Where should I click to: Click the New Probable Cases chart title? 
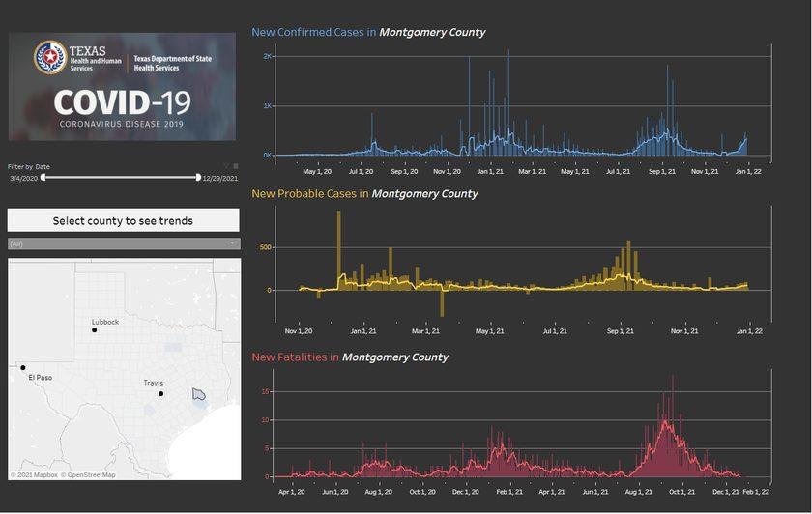point(364,193)
